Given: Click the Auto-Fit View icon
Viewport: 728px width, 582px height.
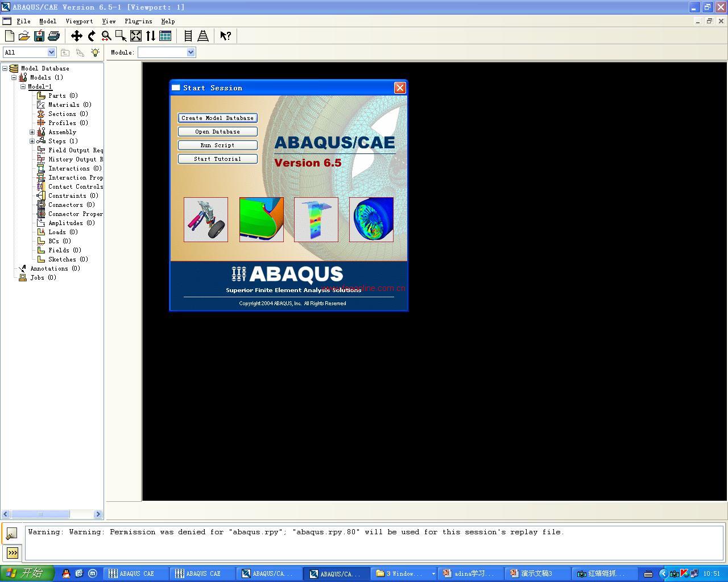Looking at the screenshot, I should coord(136,36).
